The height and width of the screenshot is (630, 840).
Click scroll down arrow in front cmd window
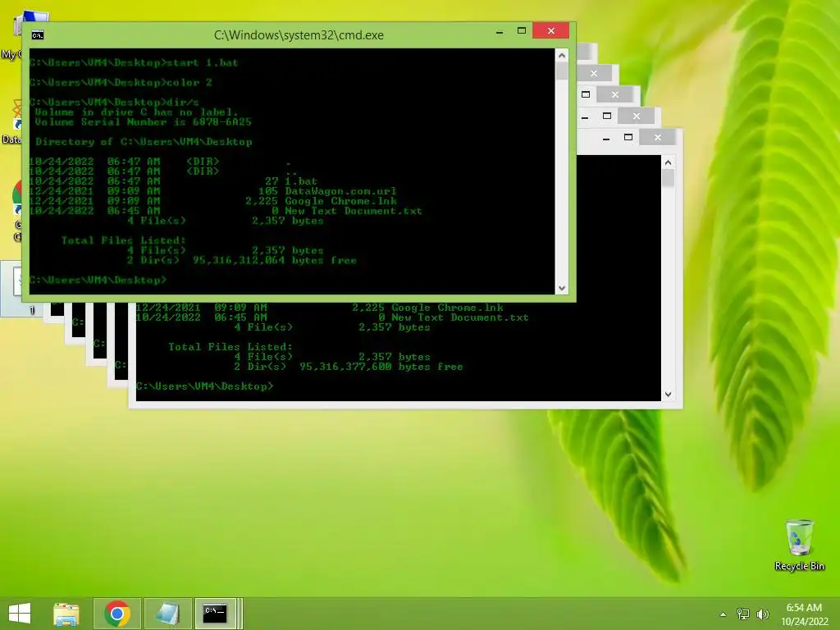click(x=561, y=288)
